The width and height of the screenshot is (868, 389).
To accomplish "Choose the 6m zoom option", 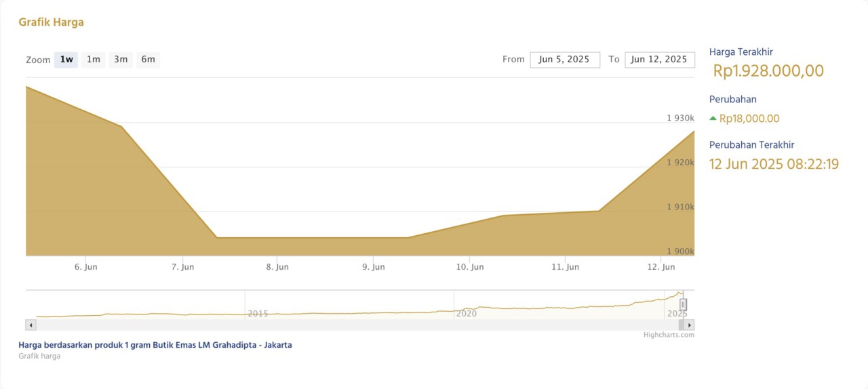I will 148,60.
